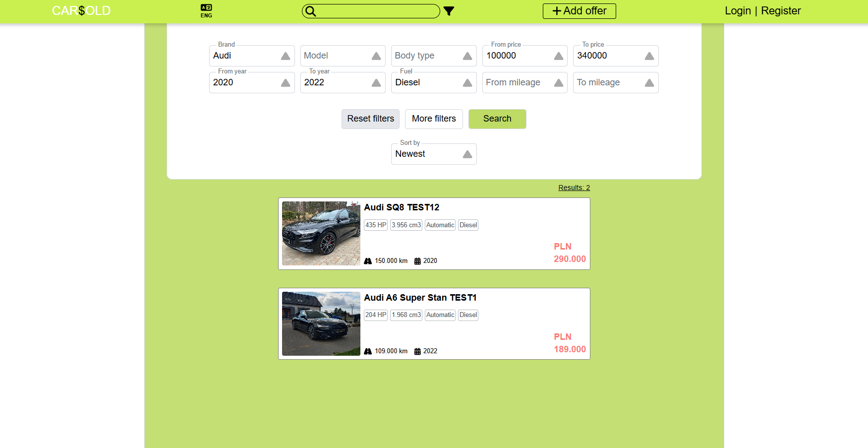Open the Audi A6 Super Stan photo
868x448 pixels.
pos(321,323)
